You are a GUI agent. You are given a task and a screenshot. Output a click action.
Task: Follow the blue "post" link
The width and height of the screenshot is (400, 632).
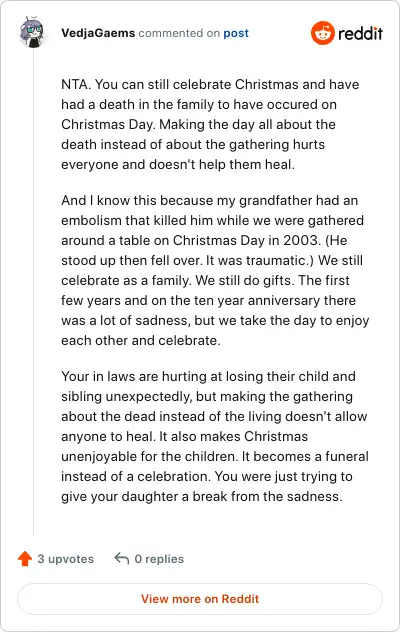pyautogui.click(x=236, y=33)
